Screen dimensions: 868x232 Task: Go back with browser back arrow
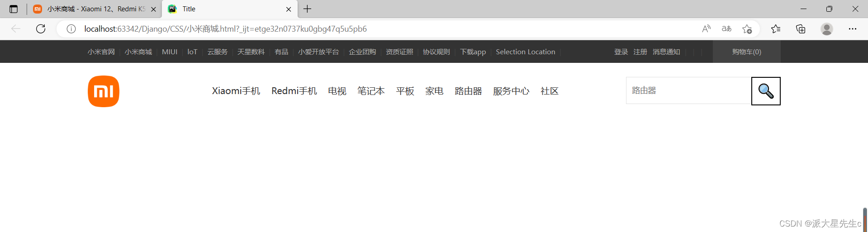16,29
